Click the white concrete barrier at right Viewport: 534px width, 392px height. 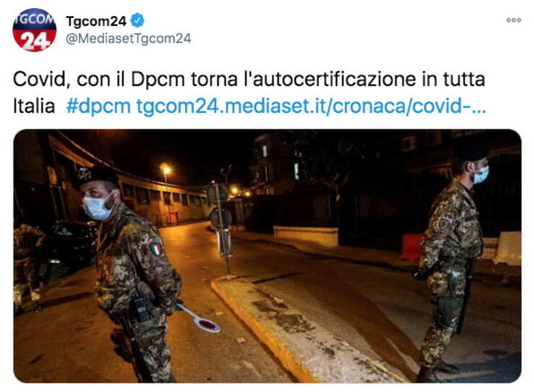(509, 248)
